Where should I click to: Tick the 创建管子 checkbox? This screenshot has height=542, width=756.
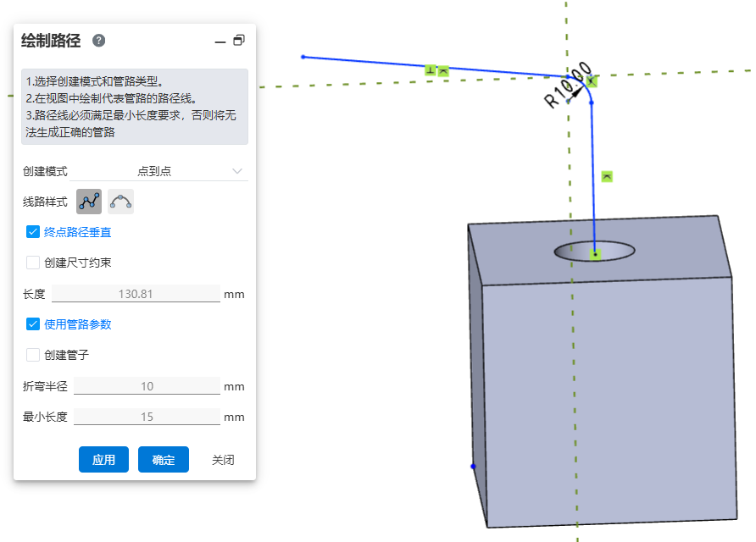(34, 355)
